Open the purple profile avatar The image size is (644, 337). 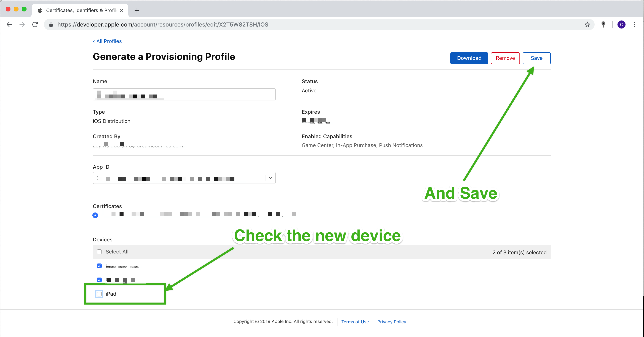621,25
